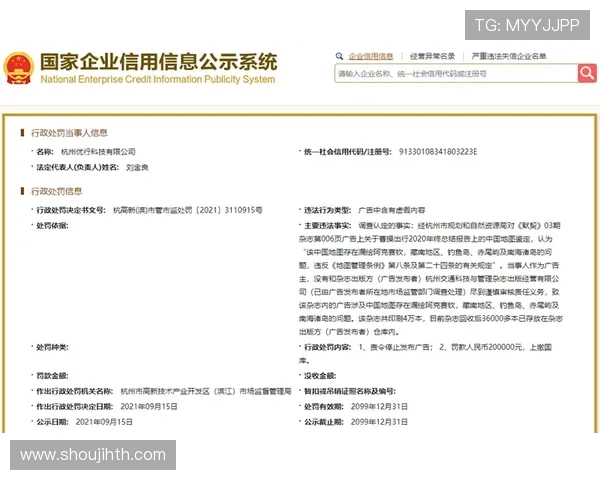The width and height of the screenshot is (600, 480).
Task: Click the red search magnifier button
Action: [x=587, y=73]
